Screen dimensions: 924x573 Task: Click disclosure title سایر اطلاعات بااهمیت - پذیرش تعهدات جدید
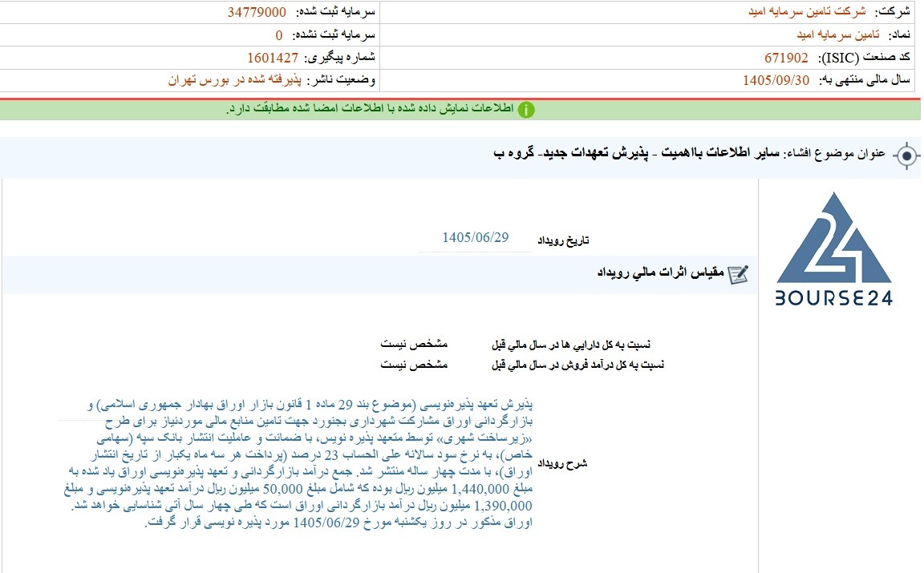(636, 154)
